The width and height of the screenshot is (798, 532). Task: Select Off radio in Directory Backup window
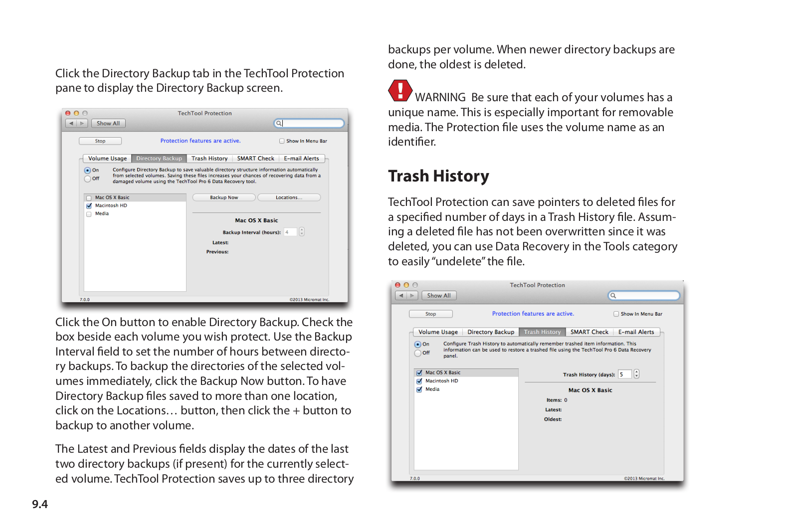[x=88, y=178]
